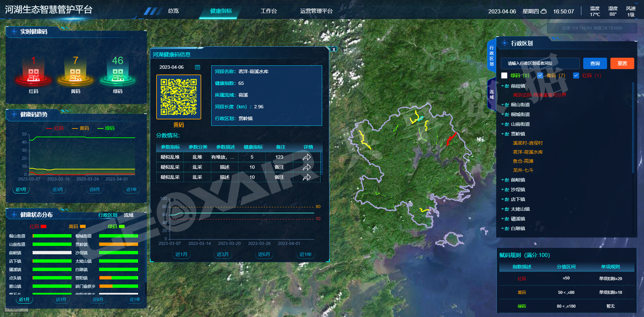Expand the 桐山街道 tree node arrow

pos(502,105)
